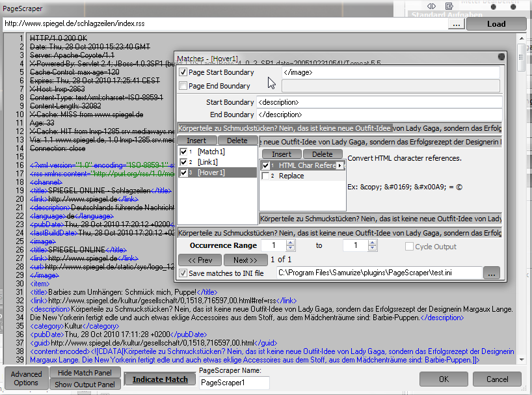The width and height of the screenshot is (532, 395).
Task: Click Delete button above filter list
Action: coord(323,154)
